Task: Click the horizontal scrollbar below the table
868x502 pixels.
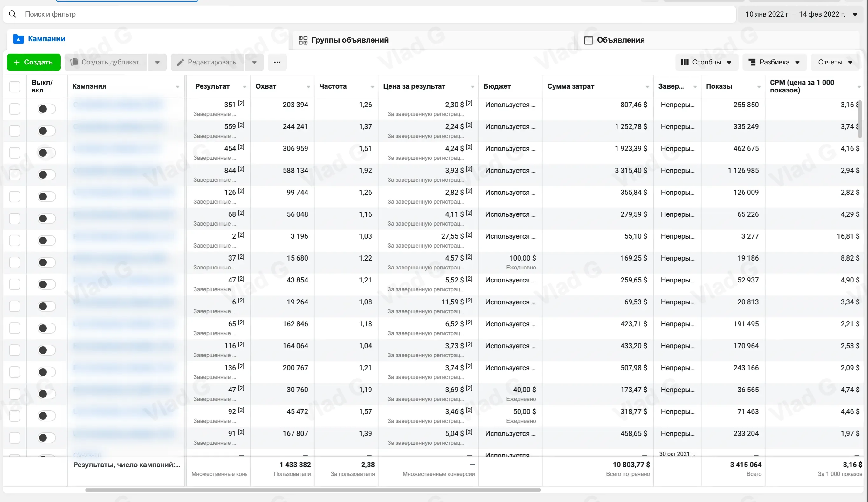Action: pos(313,490)
